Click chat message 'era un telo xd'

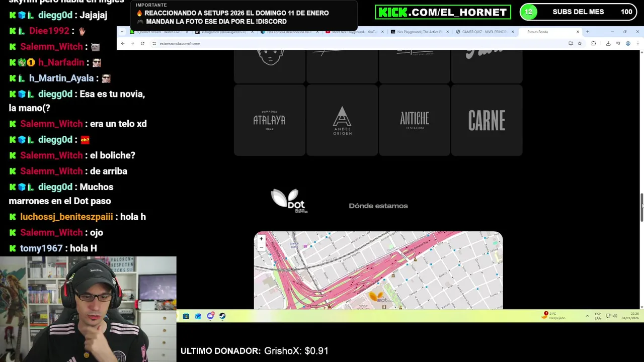pyautogui.click(x=118, y=124)
